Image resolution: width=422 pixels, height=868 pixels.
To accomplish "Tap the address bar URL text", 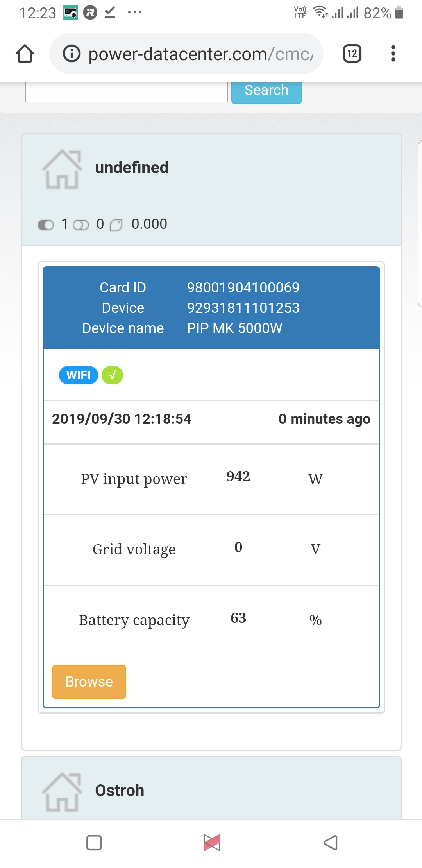I will 201,54.
